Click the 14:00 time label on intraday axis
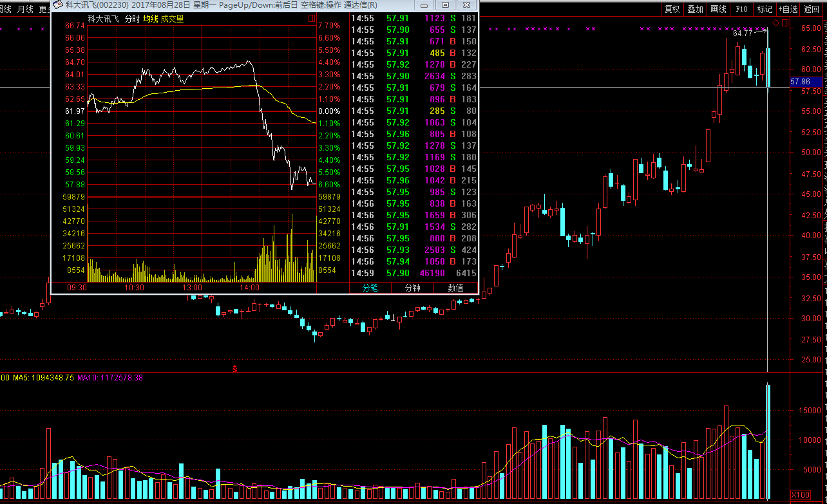The width and height of the screenshot is (827, 504). click(x=249, y=288)
